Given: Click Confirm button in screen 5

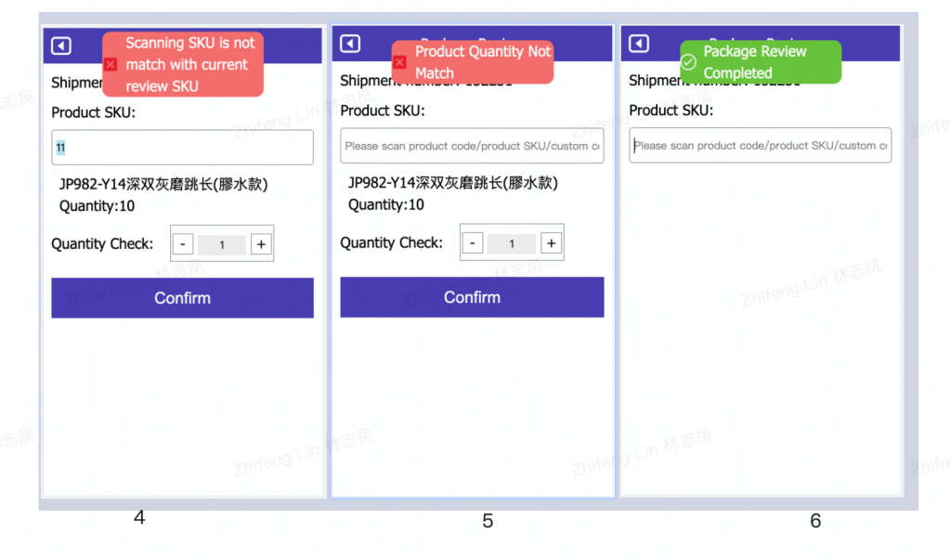Looking at the screenshot, I should [x=472, y=297].
